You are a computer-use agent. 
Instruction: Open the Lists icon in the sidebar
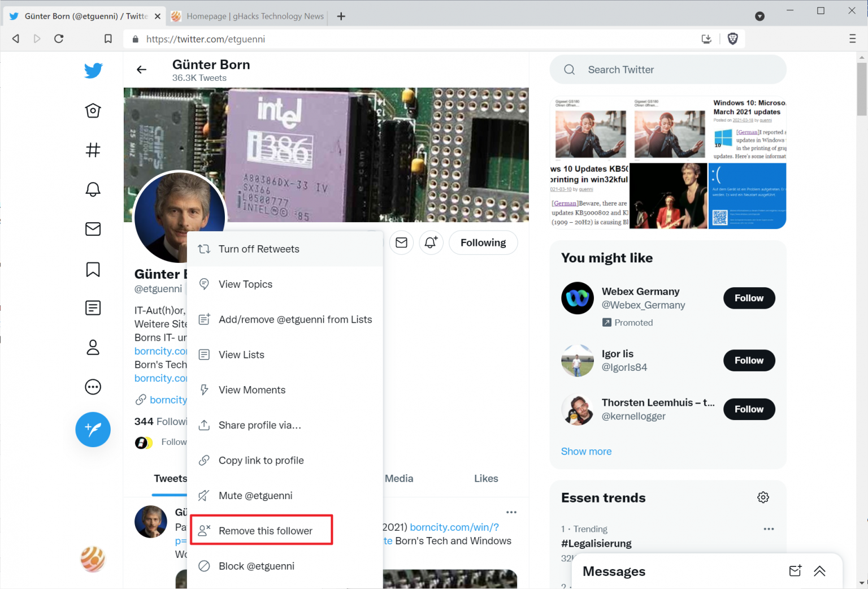tap(93, 308)
